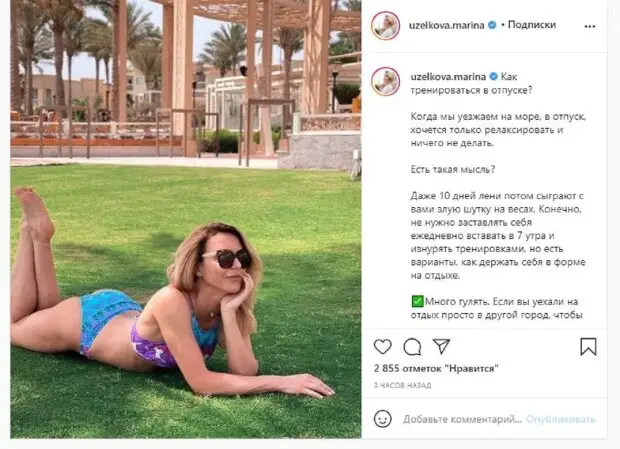Click the green checkmark emoji in the caption

coord(417,302)
